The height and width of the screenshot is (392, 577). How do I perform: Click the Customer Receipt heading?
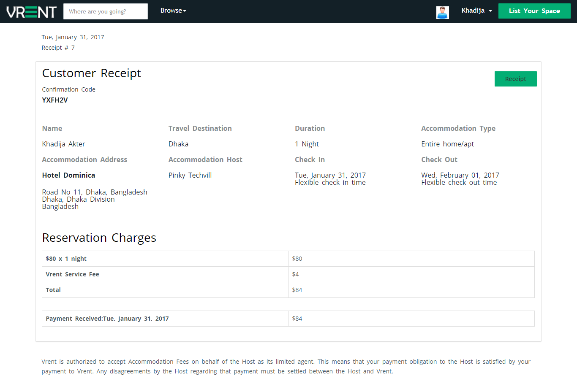(x=92, y=73)
